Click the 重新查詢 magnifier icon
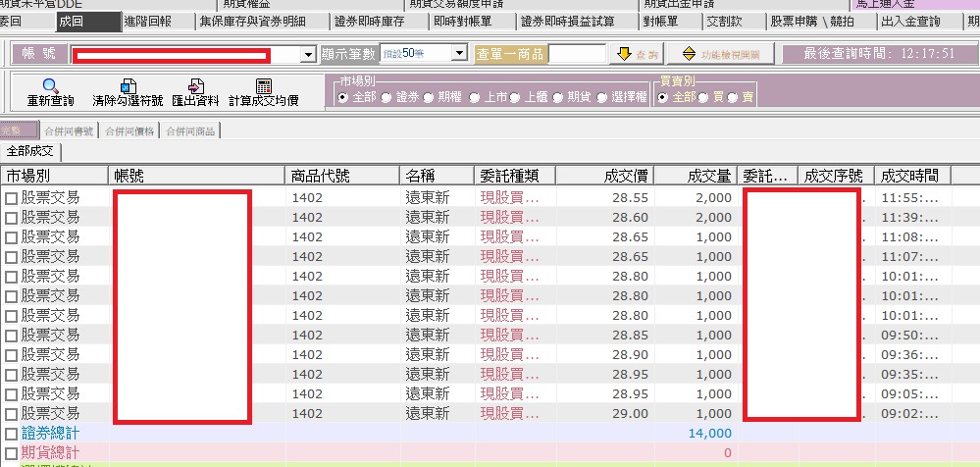Screen dimensions: 980x467 pos(49,87)
